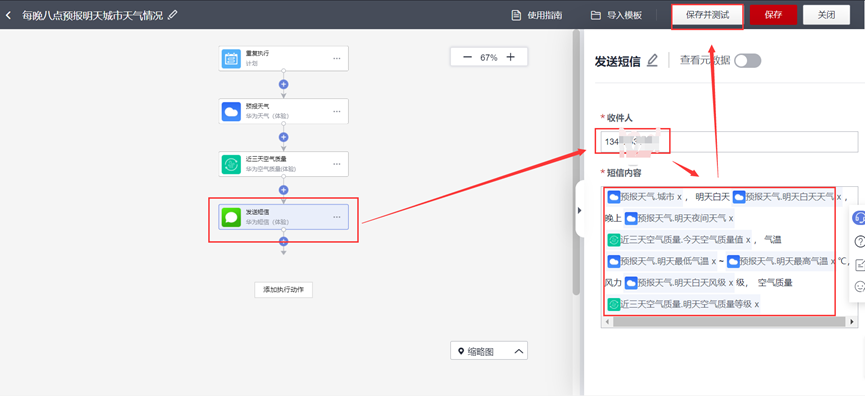Open 导入模板 import template

tap(616, 15)
